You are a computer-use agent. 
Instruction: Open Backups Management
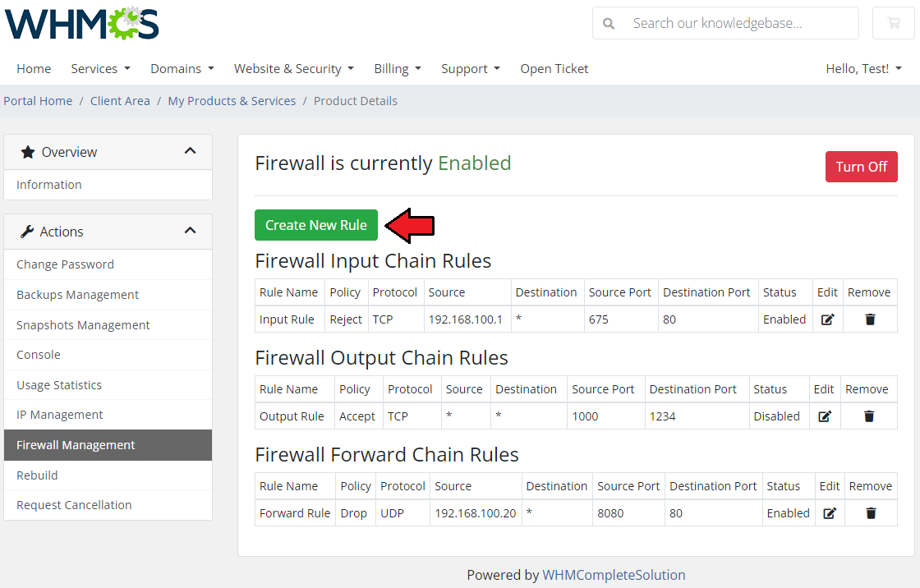[108, 295]
